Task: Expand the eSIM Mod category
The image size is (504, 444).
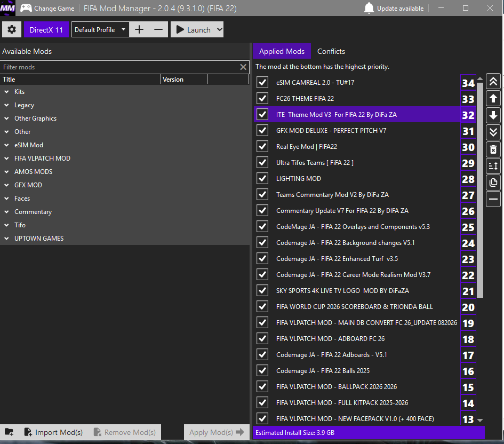Action: (6, 145)
